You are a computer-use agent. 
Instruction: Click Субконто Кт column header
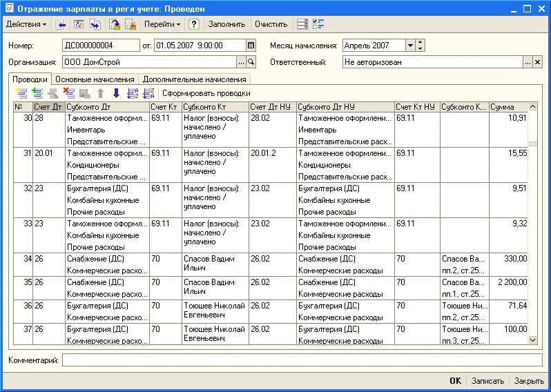point(215,107)
